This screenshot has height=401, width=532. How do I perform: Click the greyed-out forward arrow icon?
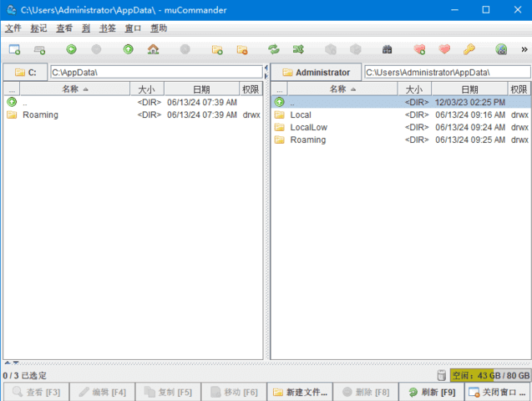click(96, 49)
